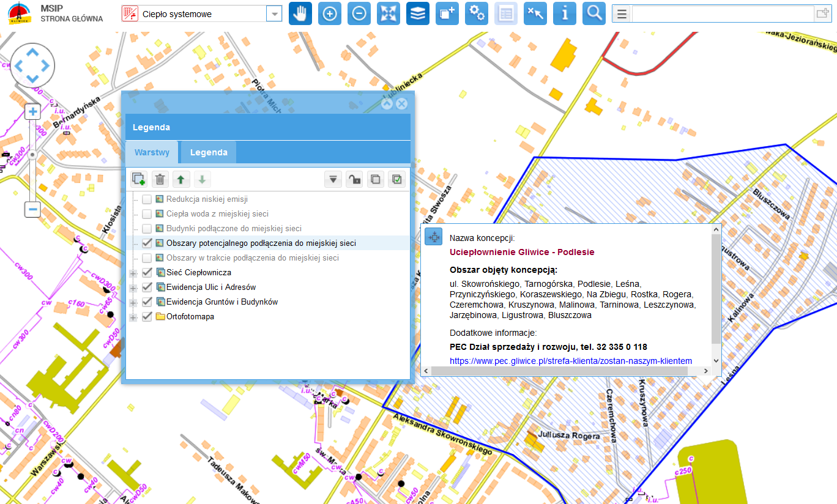
Task: Click the top search input field
Action: [723, 13]
